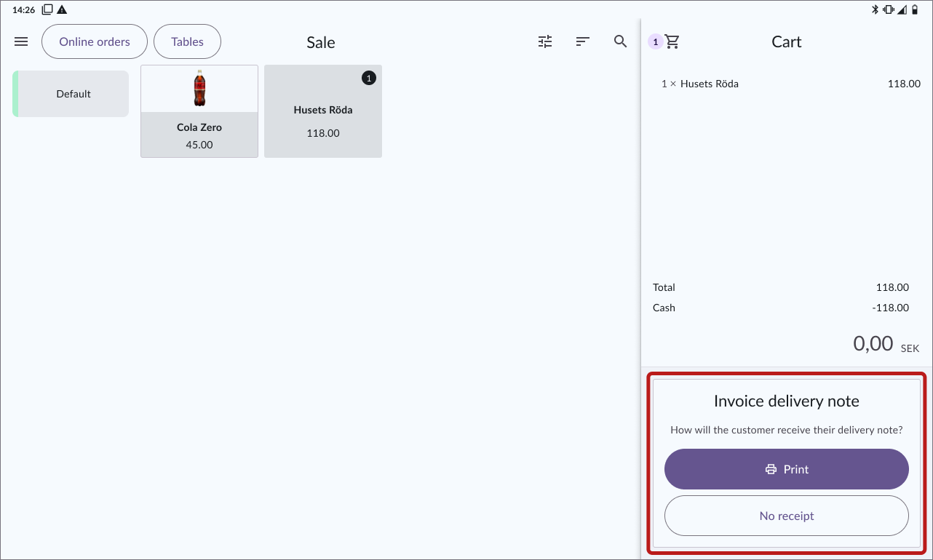Open product search with magnifier icon
The width and height of the screenshot is (933, 560).
tap(620, 42)
